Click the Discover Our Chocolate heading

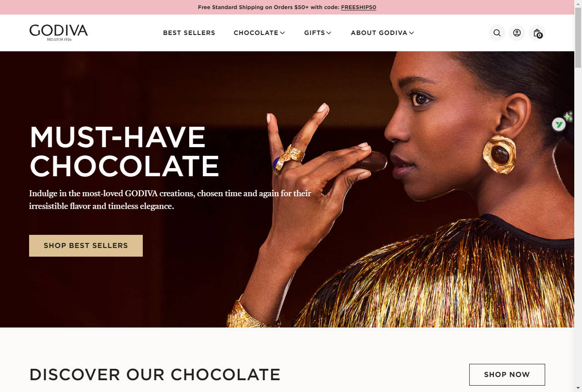click(x=155, y=375)
